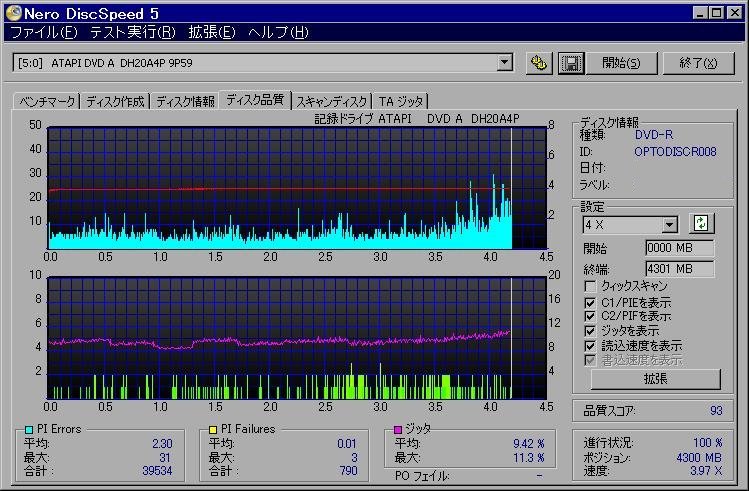
Task: Open the ATAPI DVD A drive dropdown
Action: tap(504, 62)
